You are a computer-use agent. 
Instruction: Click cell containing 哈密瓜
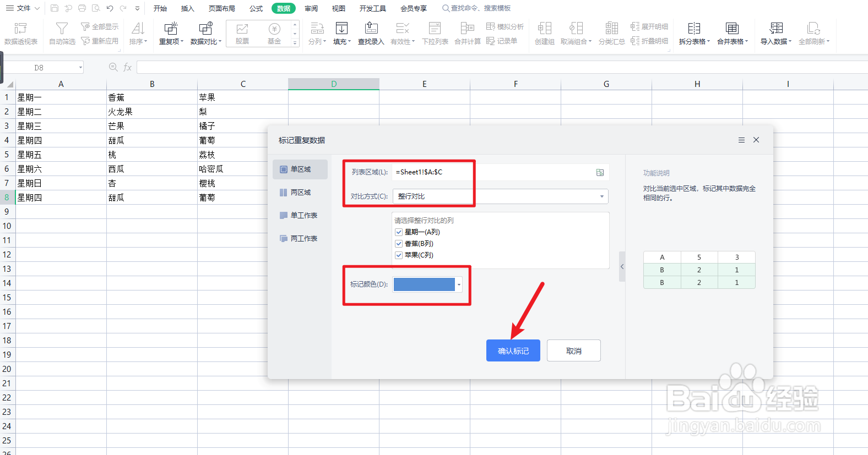pos(243,169)
